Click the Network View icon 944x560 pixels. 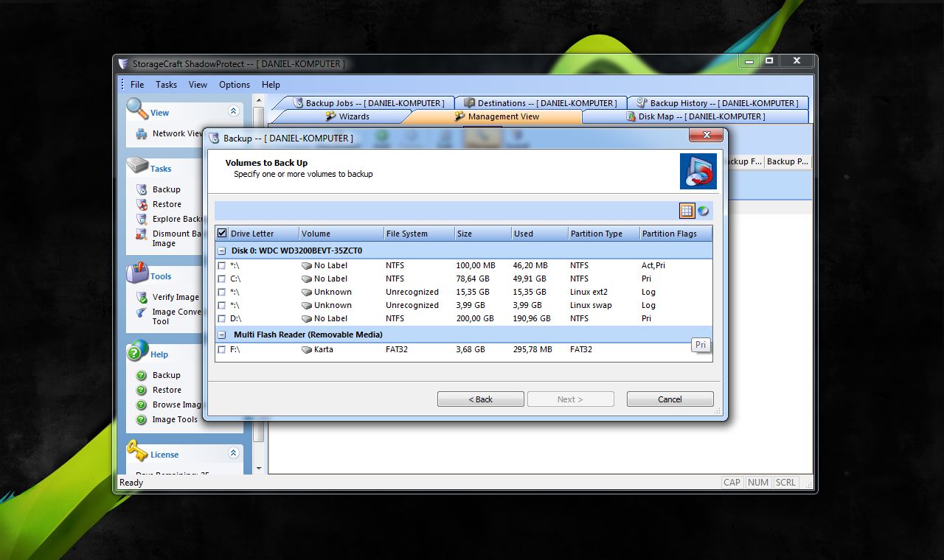point(142,133)
